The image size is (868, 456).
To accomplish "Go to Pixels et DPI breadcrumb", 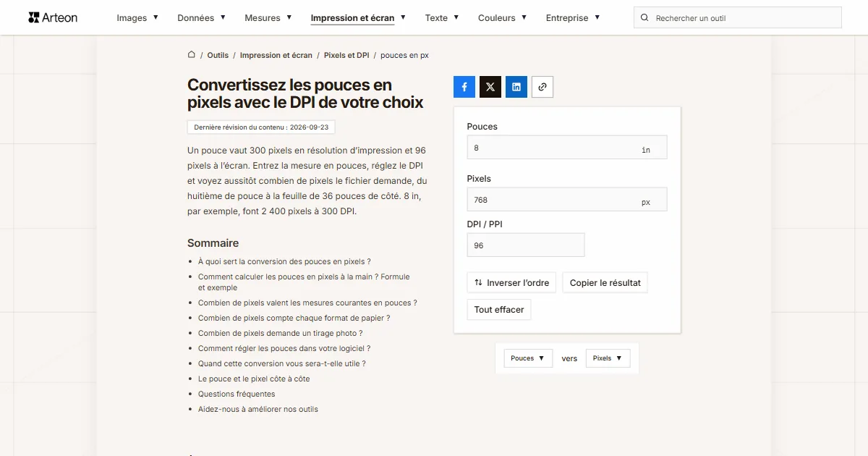I will coord(346,55).
